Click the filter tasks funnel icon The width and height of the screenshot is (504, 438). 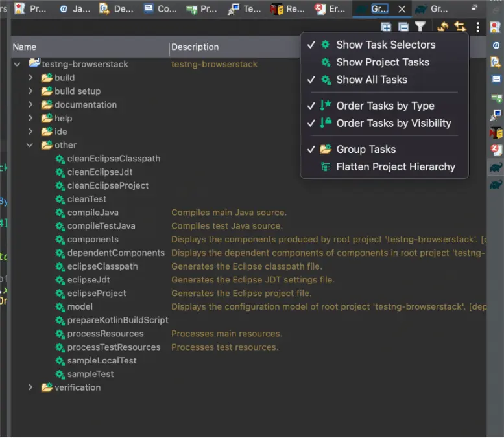[420, 27]
